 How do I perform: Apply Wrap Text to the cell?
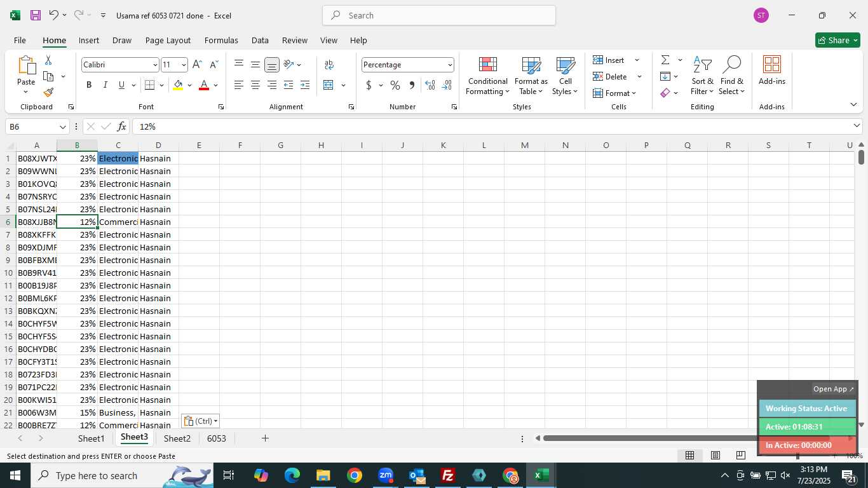point(329,65)
